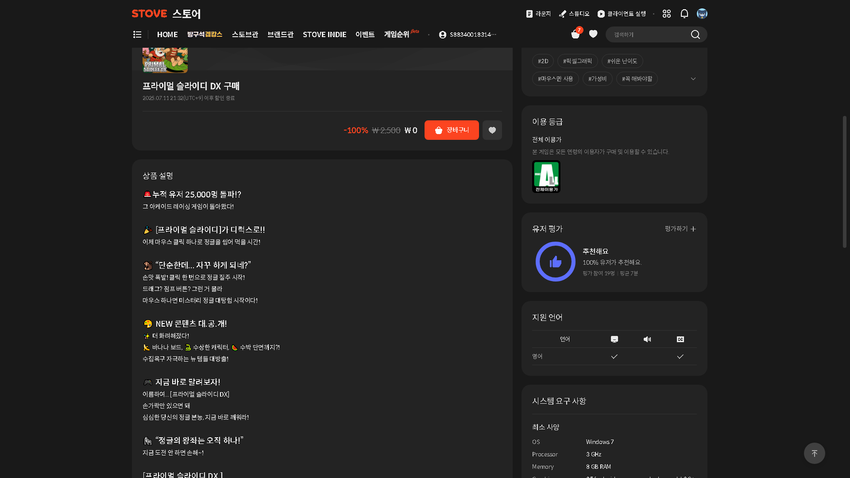This screenshot has width=850, height=478.
Task: Go to HOME tab
Action: (167, 34)
